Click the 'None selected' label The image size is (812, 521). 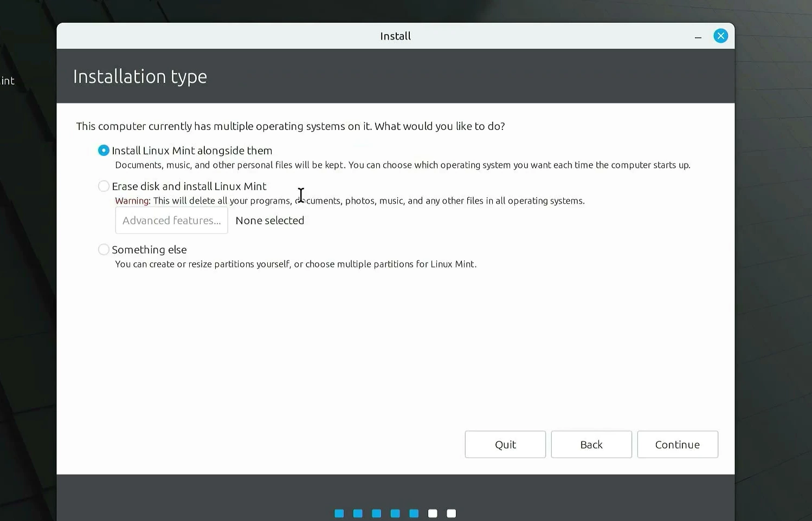click(270, 220)
